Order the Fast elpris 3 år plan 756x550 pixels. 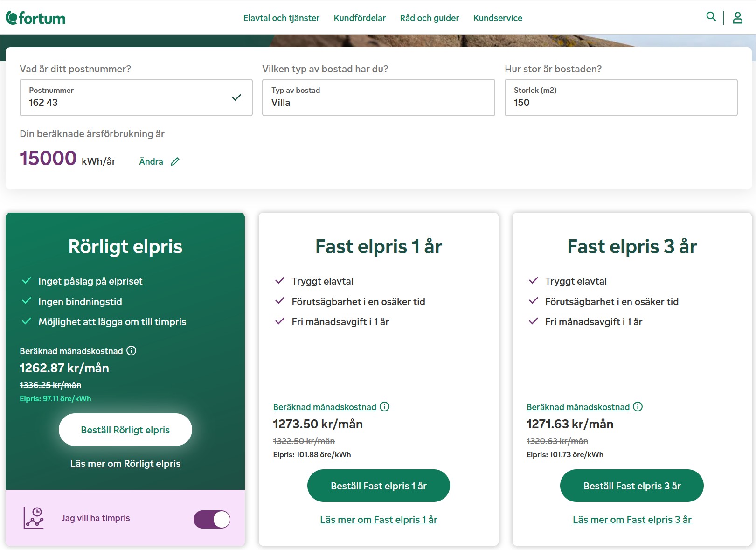click(631, 486)
